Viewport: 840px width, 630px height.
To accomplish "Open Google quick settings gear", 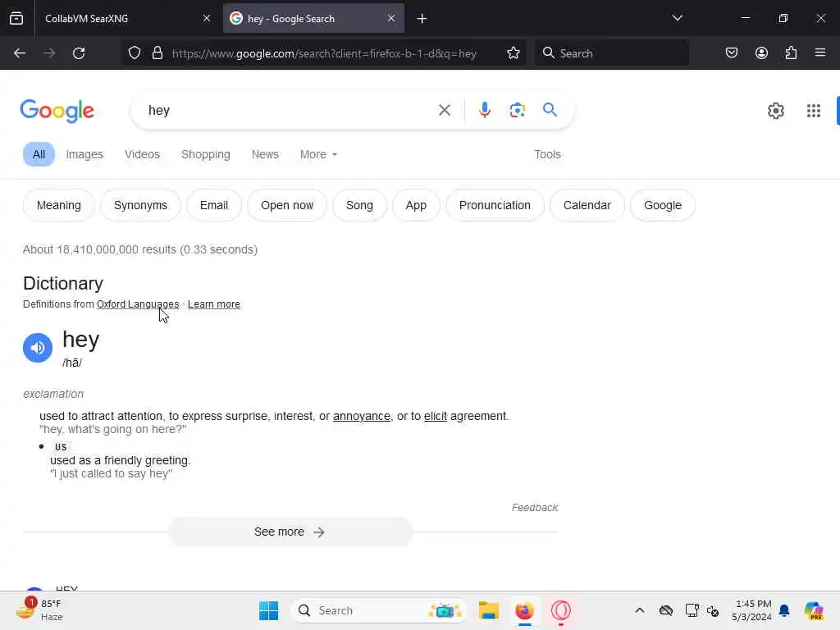I will 775,111.
